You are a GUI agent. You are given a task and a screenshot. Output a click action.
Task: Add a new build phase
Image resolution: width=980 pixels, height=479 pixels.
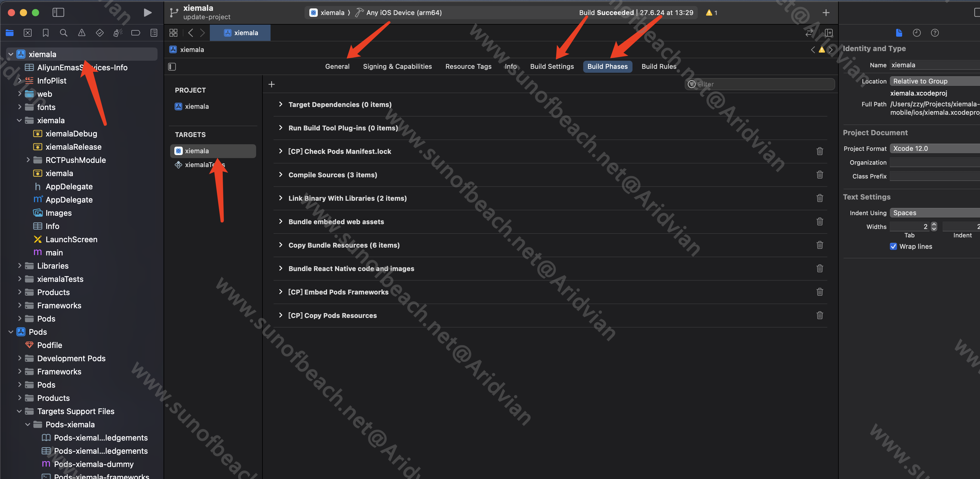[x=272, y=84]
